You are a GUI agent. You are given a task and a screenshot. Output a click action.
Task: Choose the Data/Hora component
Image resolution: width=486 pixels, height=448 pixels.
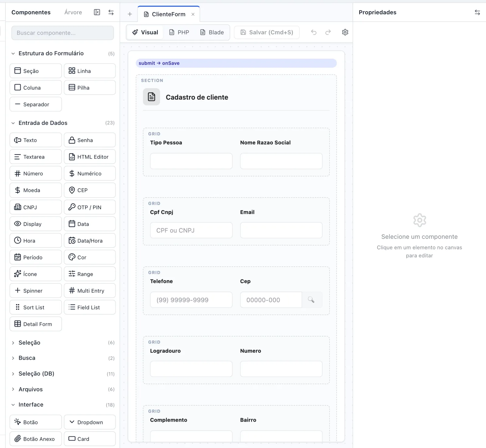point(90,241)
